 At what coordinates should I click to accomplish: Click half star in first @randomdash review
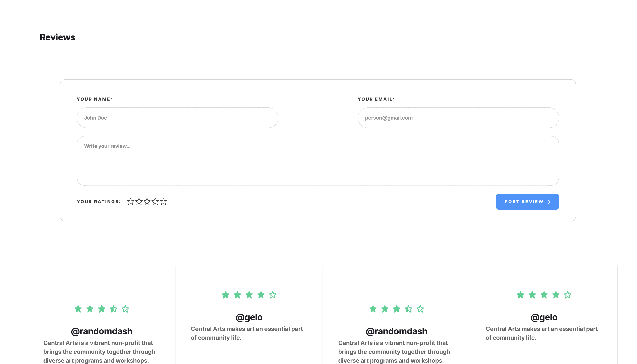tap(114, 309)
